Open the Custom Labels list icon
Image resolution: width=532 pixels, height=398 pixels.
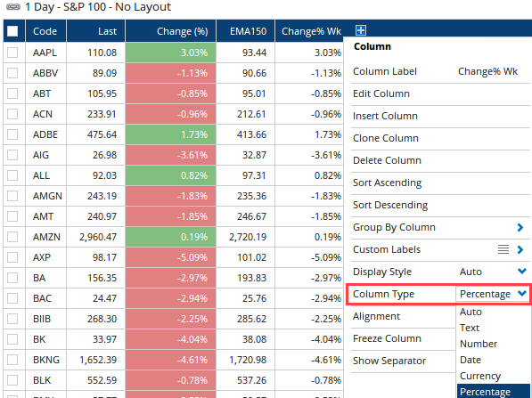click(503, 249)
